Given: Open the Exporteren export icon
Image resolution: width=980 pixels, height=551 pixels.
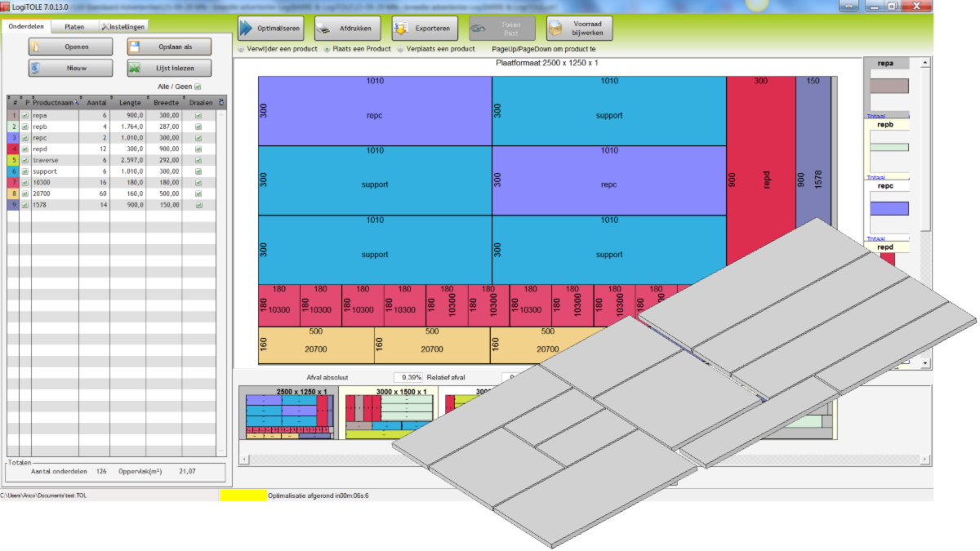Looking at the screenshot, I should click(402, 28).
